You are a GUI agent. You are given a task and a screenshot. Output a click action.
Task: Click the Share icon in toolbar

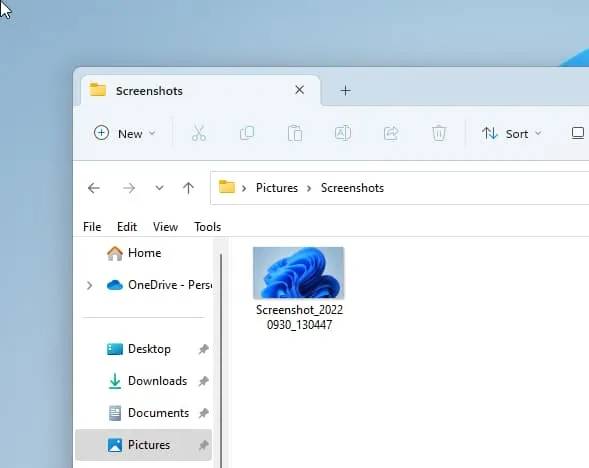pos(391,133)
